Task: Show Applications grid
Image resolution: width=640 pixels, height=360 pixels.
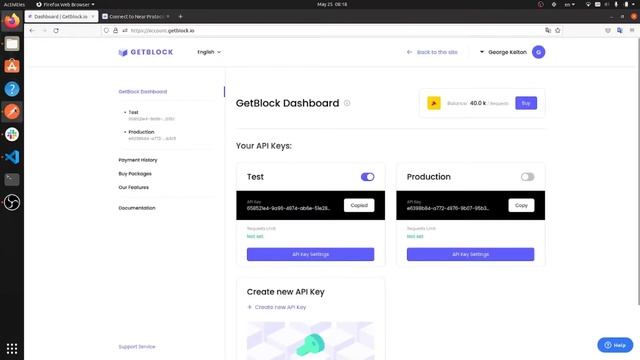Action: pos(12,349)
